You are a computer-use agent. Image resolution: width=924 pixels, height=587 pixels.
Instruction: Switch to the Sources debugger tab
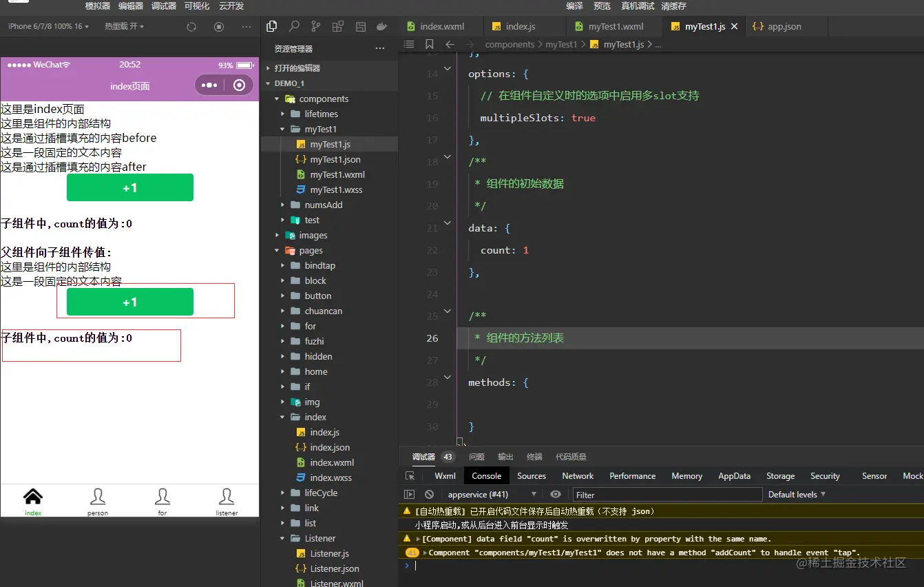point(532,476)
